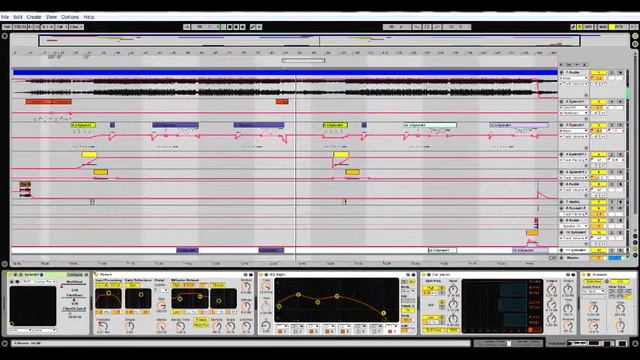
Task: Select the arrangement loop brace
Action: (x=303, y=60)
